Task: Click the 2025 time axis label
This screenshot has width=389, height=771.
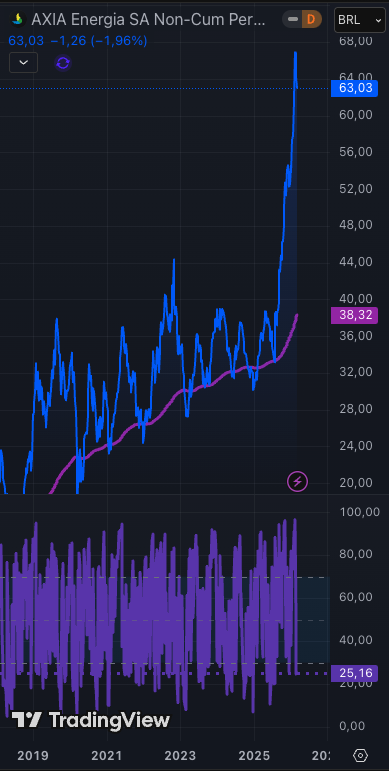Action: [254, 755]
